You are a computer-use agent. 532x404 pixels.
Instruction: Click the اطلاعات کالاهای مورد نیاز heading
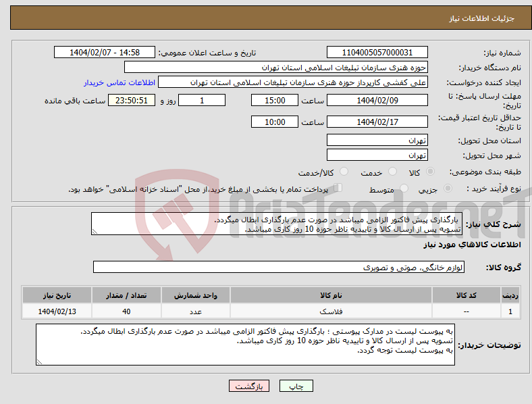[x=472, y=245]
